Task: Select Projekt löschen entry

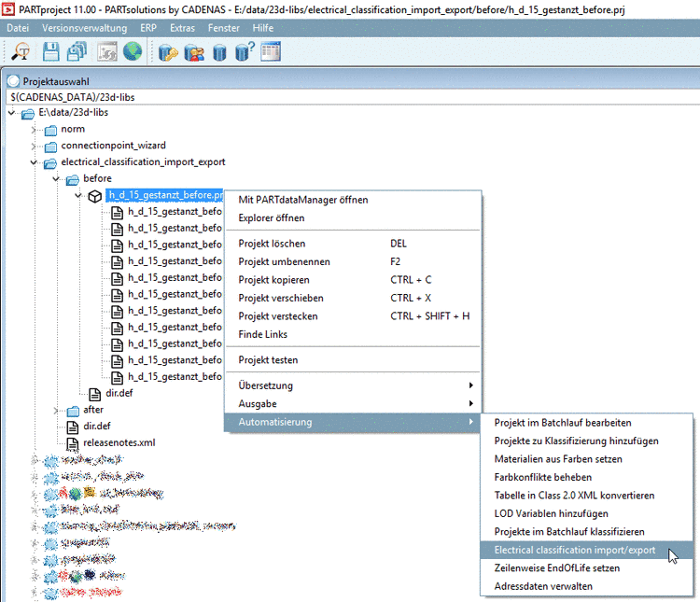Action: tap(353, 244)
